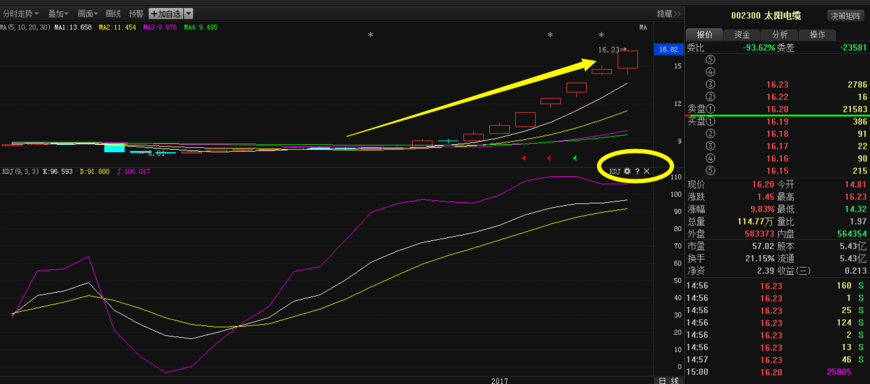Open the KDJ indicator settings gear
Viewport: 870px width, 384px height.
point(627,171)
